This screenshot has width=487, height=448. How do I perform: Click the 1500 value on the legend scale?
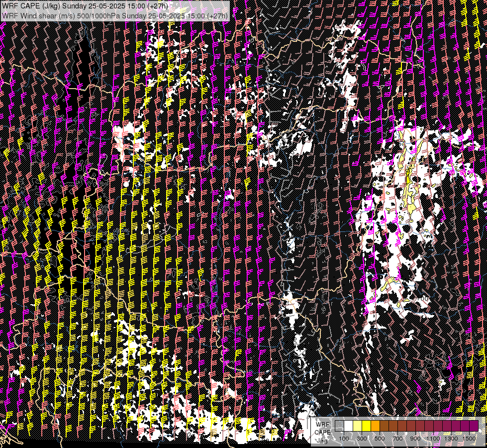pos(469,439)
